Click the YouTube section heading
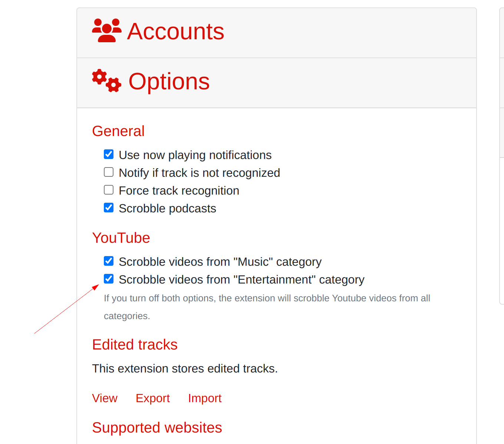This screenshot has width=504, height=444. point(121,238)
